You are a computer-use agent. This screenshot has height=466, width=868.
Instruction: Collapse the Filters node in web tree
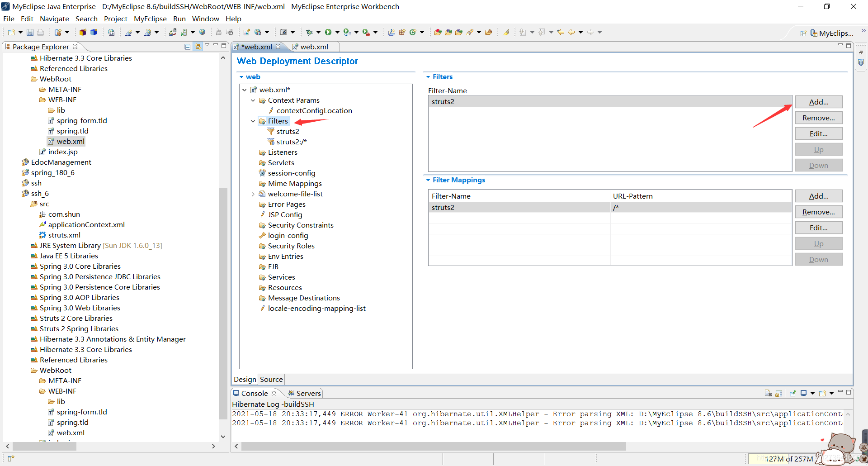(x=253, y=121)
